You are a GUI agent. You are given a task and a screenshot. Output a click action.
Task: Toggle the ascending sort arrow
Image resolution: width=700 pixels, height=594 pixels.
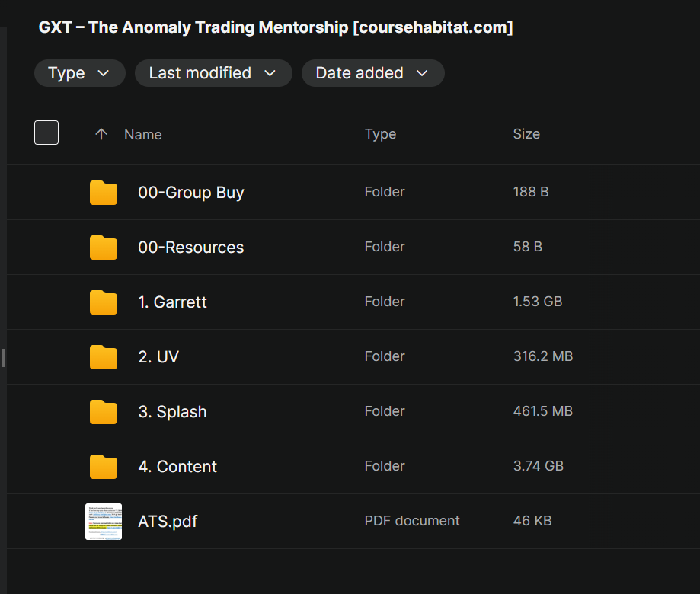point(101,134)
